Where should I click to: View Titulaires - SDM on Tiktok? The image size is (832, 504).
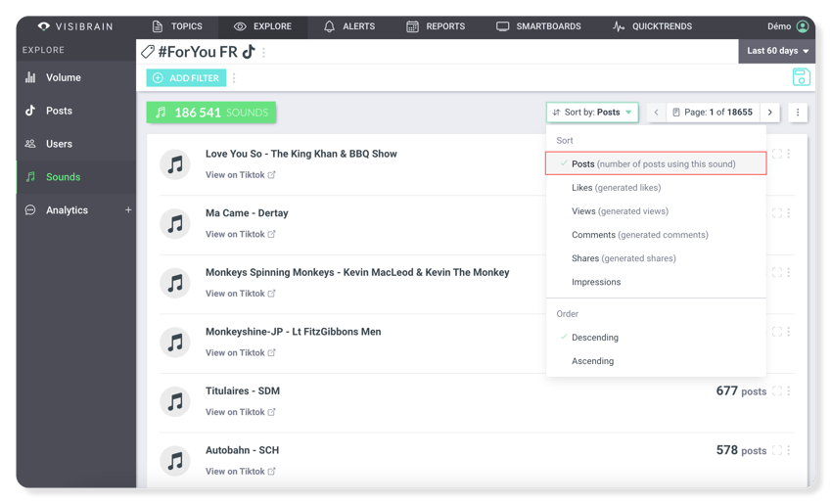click(x=241, y=412)
